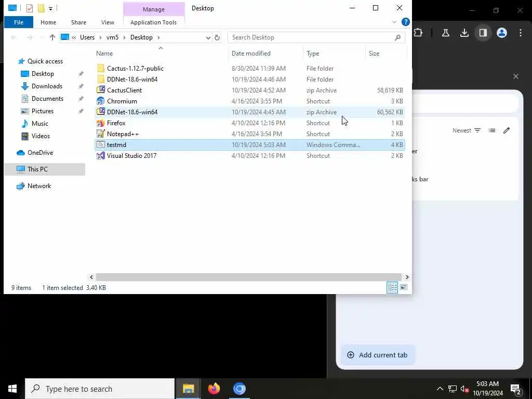Open Chrome Labs flask icon

tap(445, 33)
